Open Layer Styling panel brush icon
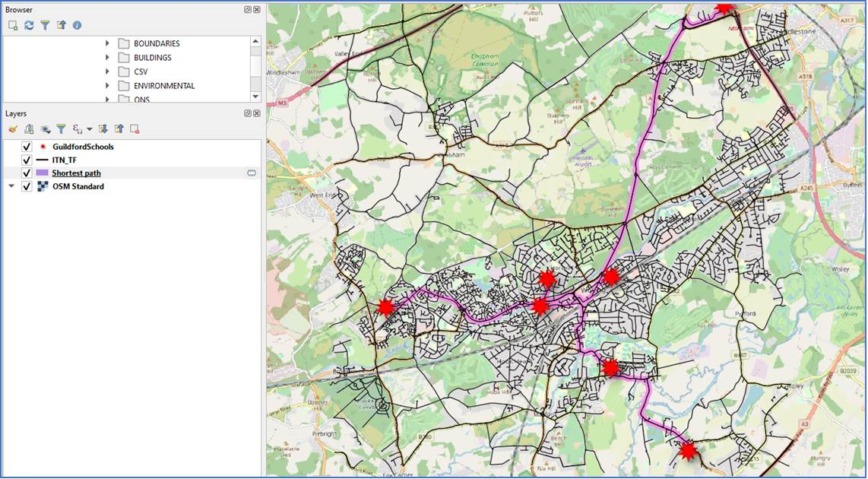868x479 pixels. [x=13, y=129]
